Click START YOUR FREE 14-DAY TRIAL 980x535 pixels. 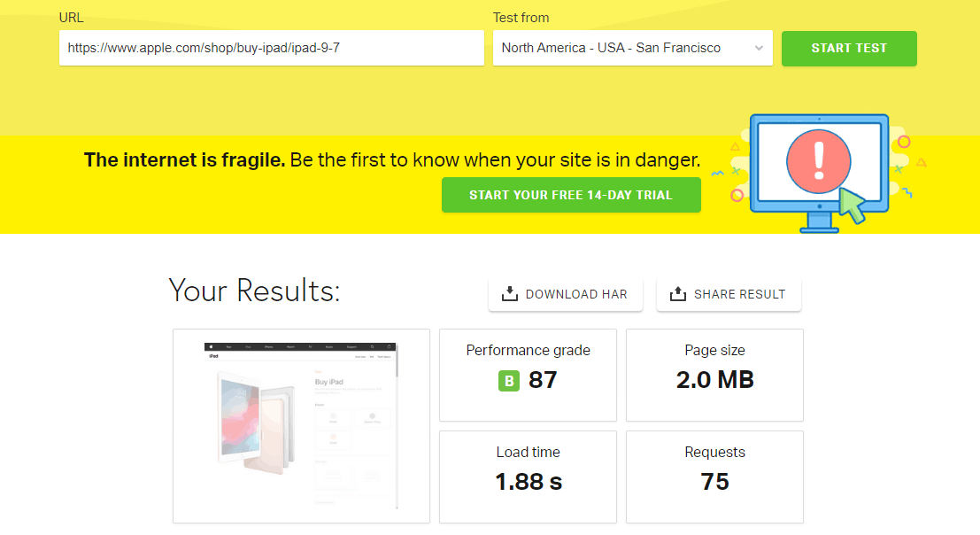pos(571,194)
